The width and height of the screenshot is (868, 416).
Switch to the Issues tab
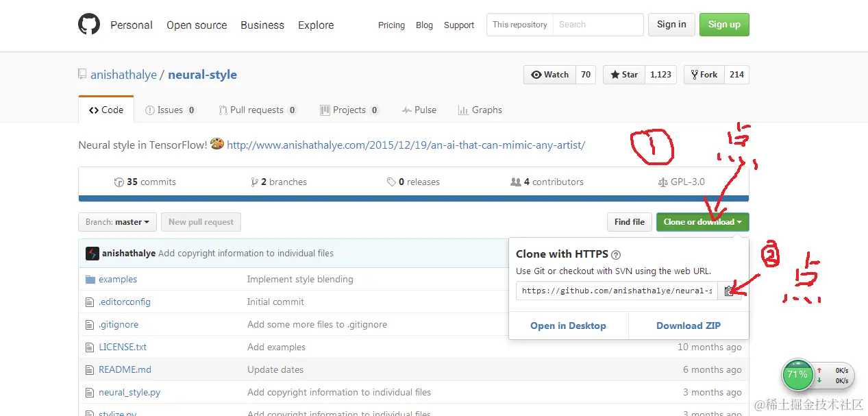[171, 110]
